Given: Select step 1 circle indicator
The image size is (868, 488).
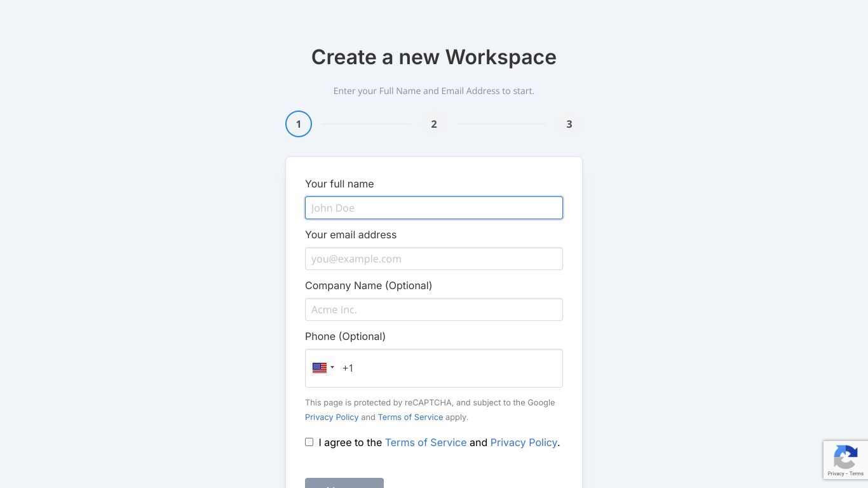Looking at the screenshot, I should 299,124.
